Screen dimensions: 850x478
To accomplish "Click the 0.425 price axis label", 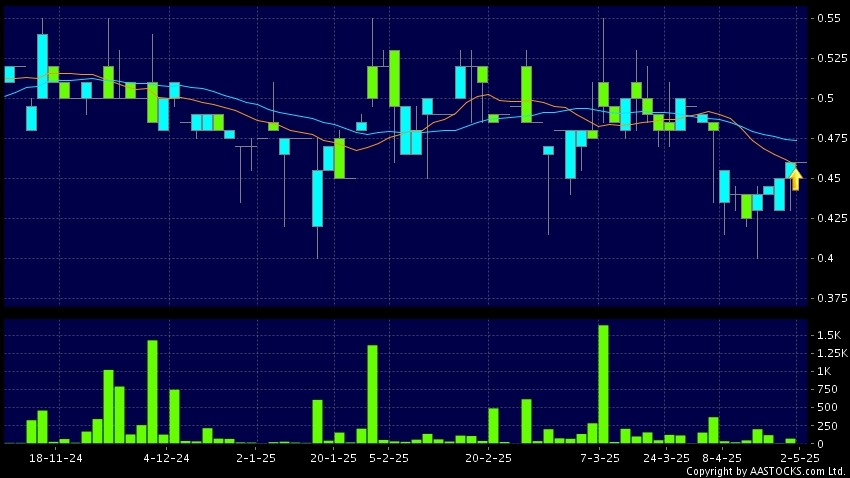I will pos(833,218).
